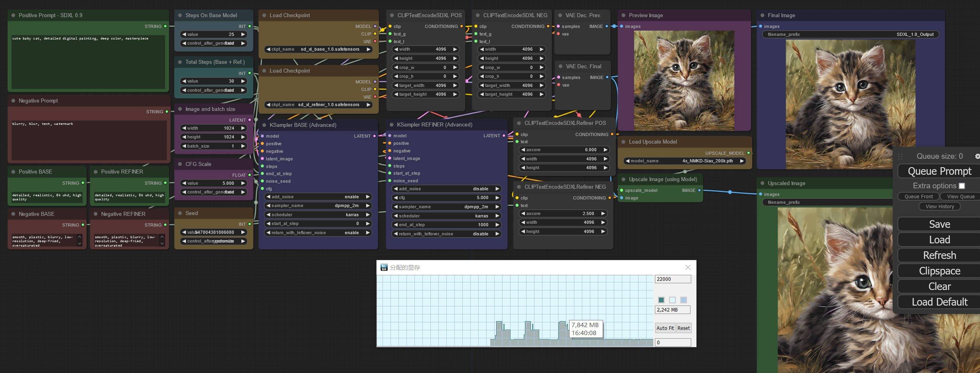Open Clipspace from the ComfyUI menu
Screen dimensions: 980x373
(939, 271)
